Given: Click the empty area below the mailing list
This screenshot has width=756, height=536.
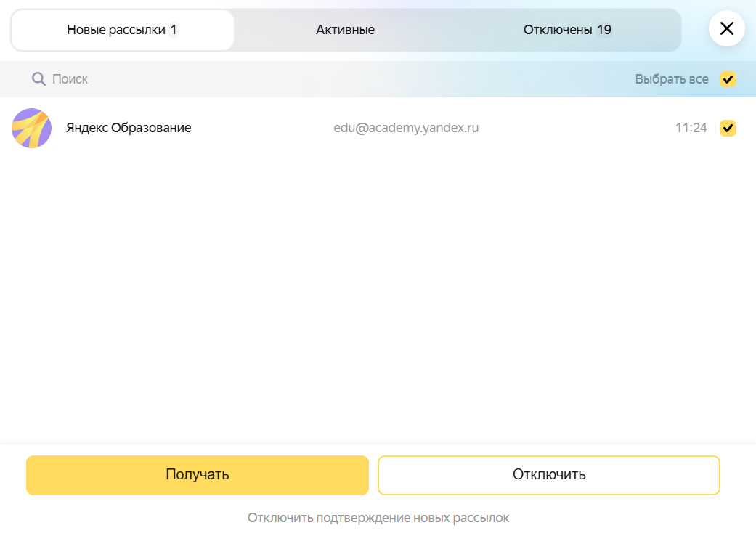Looking at the screenshot, I should coord(378,291).
